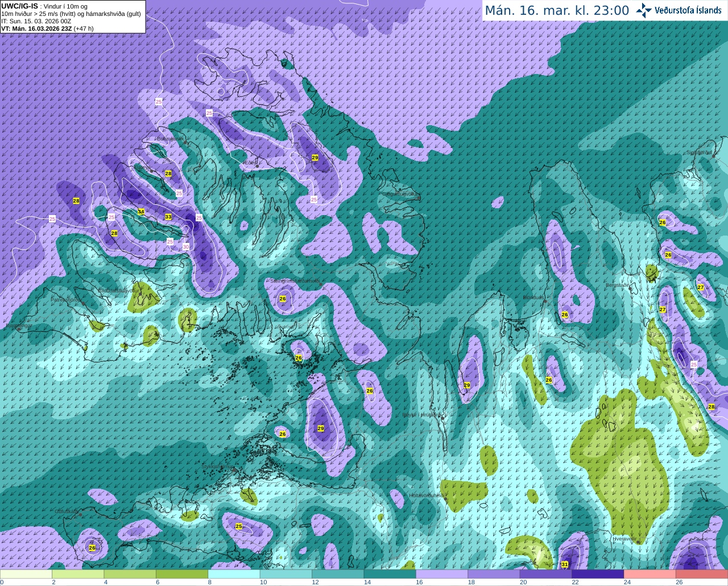This screenshot has height=586, width=728.
Task: Click the Veðurstofa Íslands logo icon
Action: (x=643, y=10)
